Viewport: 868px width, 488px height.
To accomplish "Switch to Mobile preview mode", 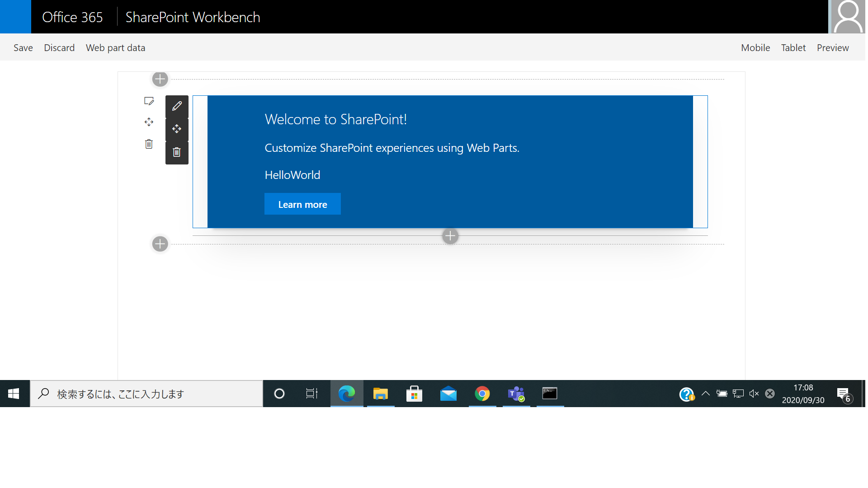I will click(x=755, y=47).
